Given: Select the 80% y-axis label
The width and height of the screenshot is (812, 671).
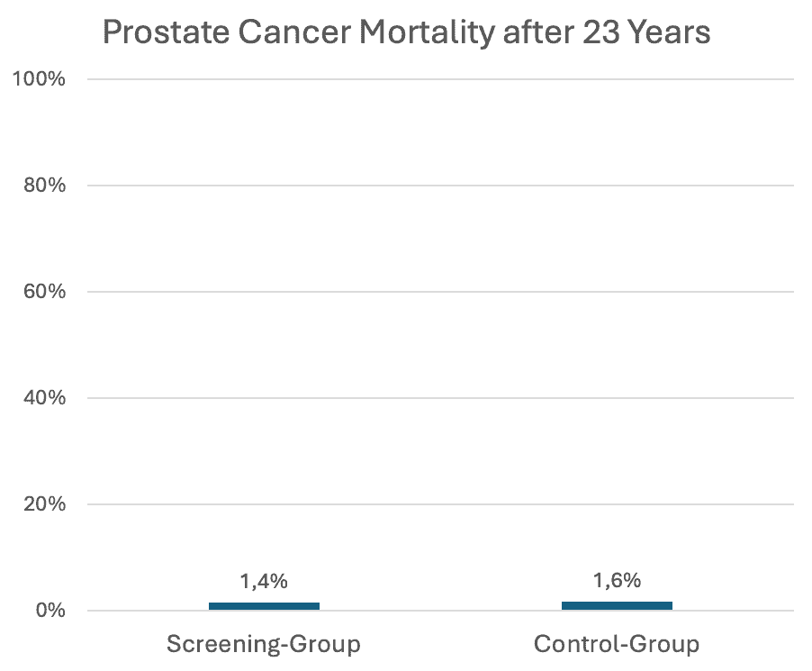Looking at the screenshot, I should click(41, 186).
